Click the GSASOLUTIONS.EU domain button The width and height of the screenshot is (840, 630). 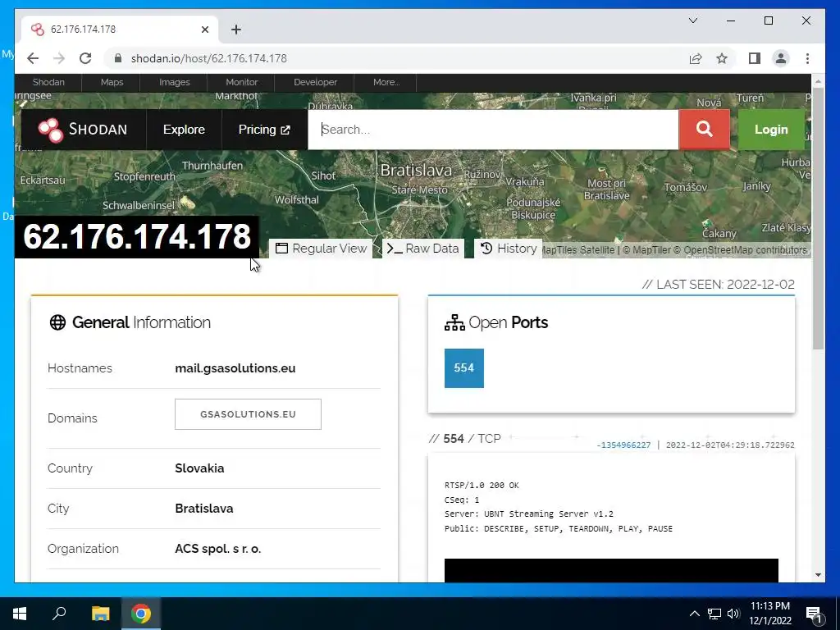(x=248, y=414)
